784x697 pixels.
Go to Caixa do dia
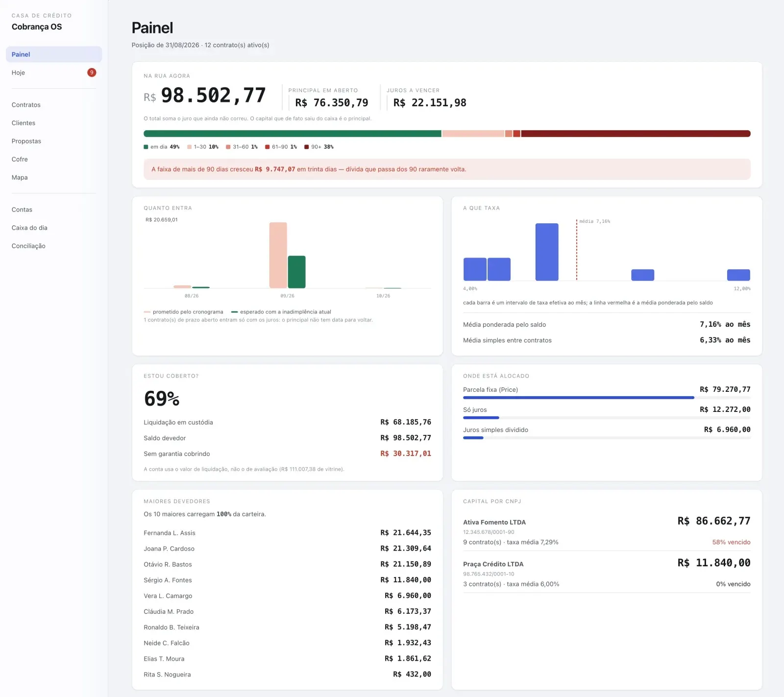pos(54,228)
